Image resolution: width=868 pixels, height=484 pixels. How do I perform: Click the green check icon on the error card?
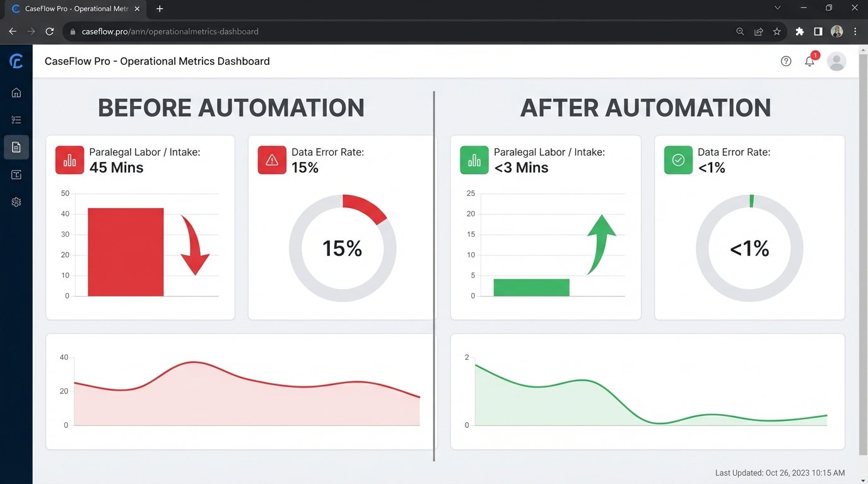coord(678,160)
